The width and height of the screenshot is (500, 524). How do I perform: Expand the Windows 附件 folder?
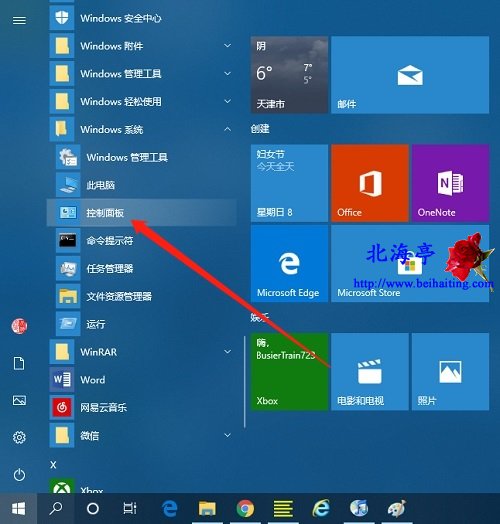tap(228, 45)
